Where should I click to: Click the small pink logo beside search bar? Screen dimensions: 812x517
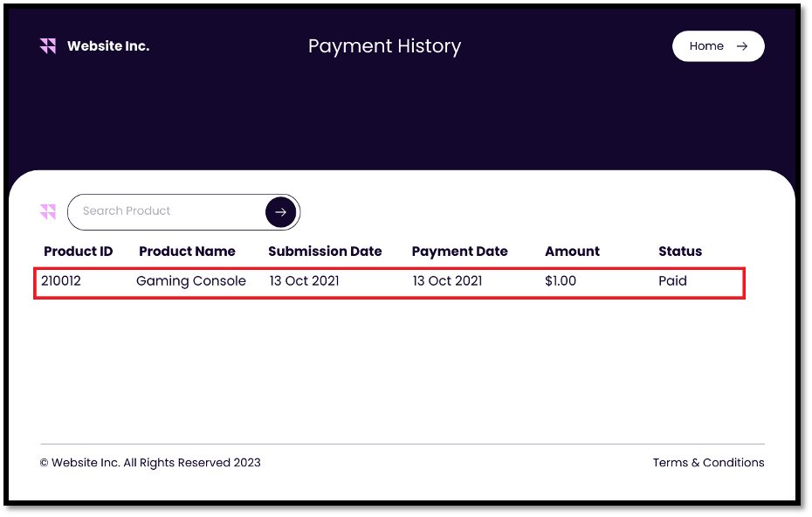tap(48, 211)
